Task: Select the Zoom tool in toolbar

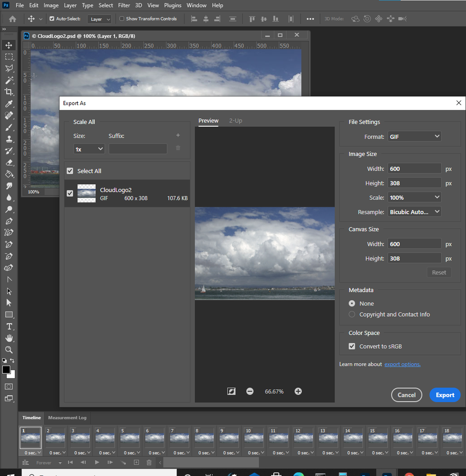Action: 9,350
